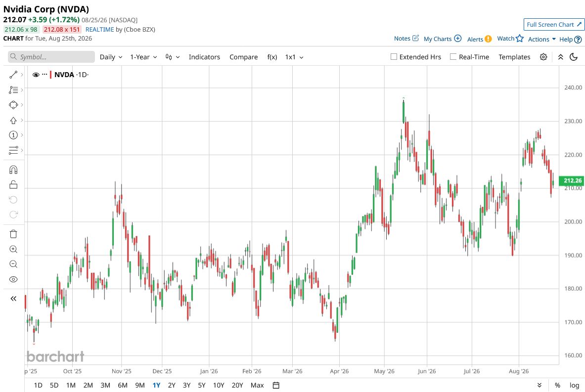
Task: Lock or unlock chart drawings
Action: click(x=13, y=185)
